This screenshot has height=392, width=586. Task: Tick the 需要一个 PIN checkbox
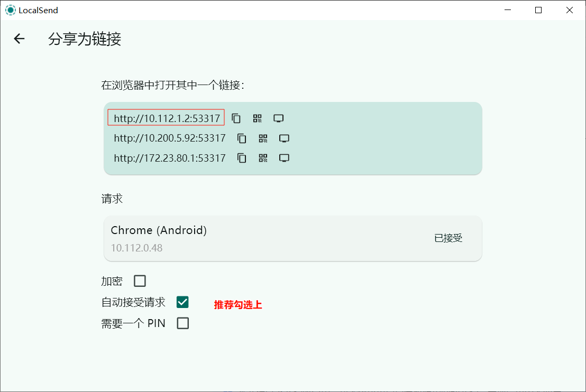point(182,323)
